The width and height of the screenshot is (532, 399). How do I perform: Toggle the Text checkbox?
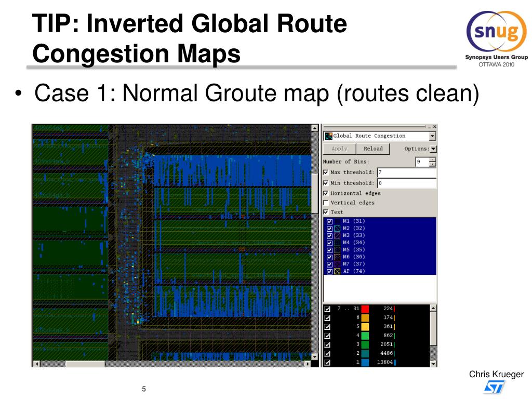[326, 212]
